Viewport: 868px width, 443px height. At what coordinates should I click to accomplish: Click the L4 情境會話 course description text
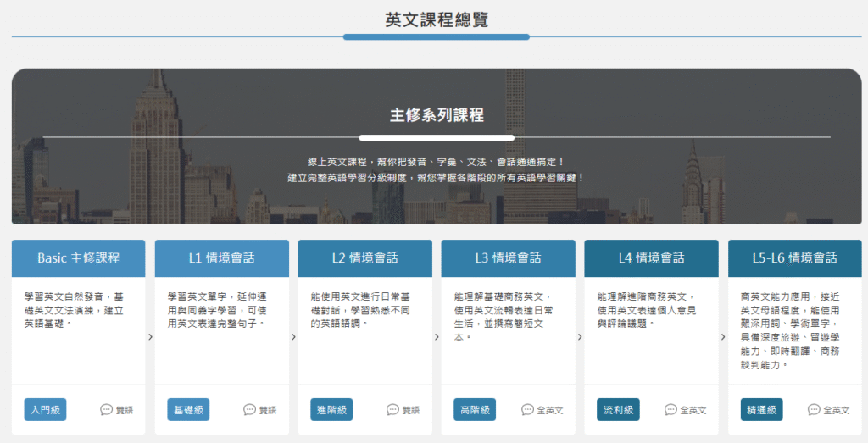645,310
